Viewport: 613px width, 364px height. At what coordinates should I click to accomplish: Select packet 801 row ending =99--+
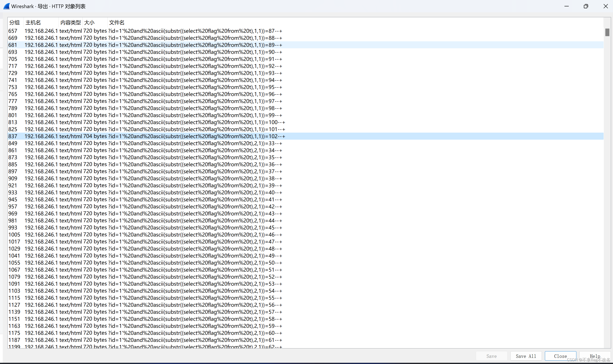(305, 115)
